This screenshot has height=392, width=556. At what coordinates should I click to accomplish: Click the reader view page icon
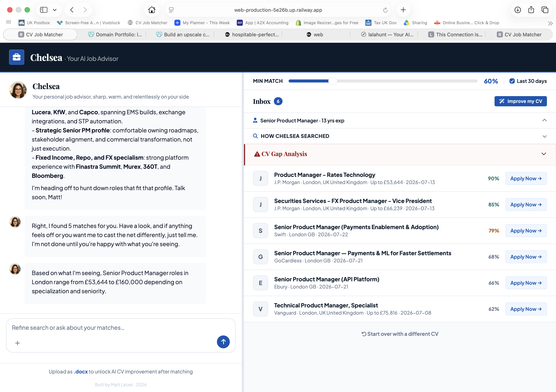(171, 10)
